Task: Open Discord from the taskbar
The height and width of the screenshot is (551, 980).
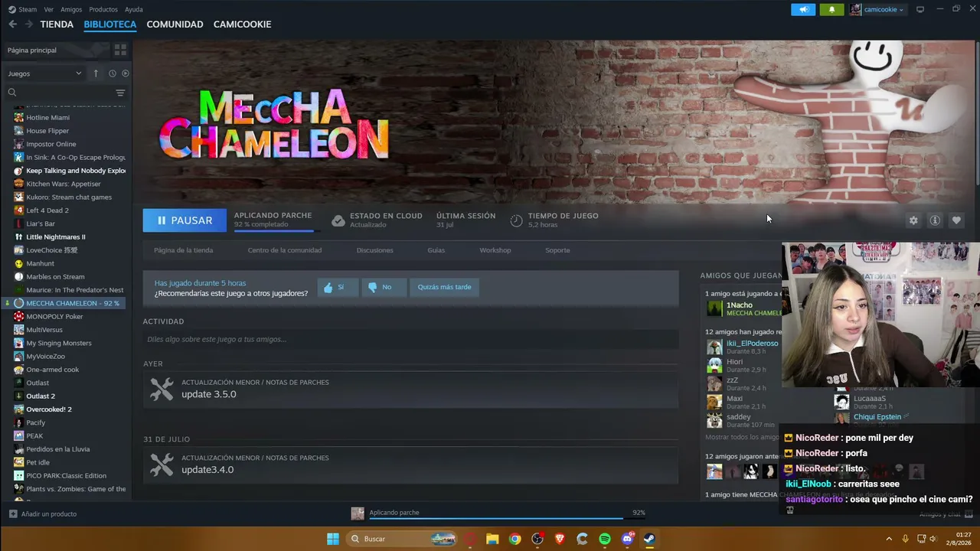Action: [627, 539]
